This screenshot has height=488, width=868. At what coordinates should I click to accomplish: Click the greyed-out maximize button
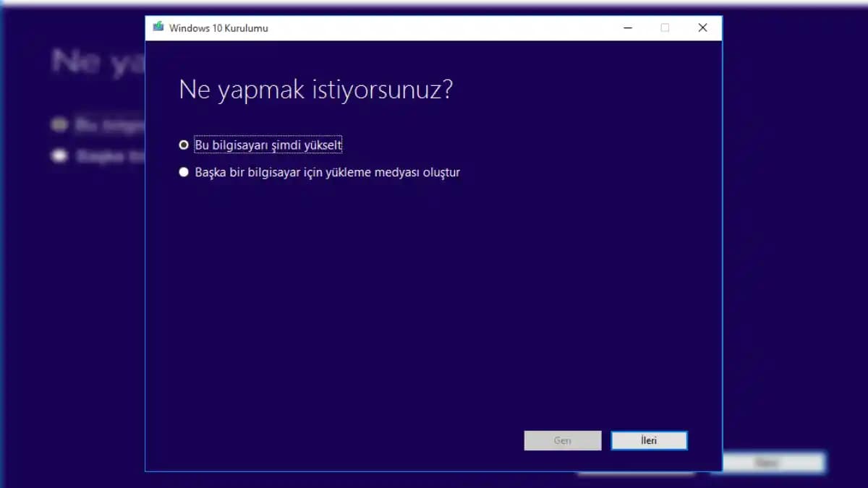click(664, 27)
